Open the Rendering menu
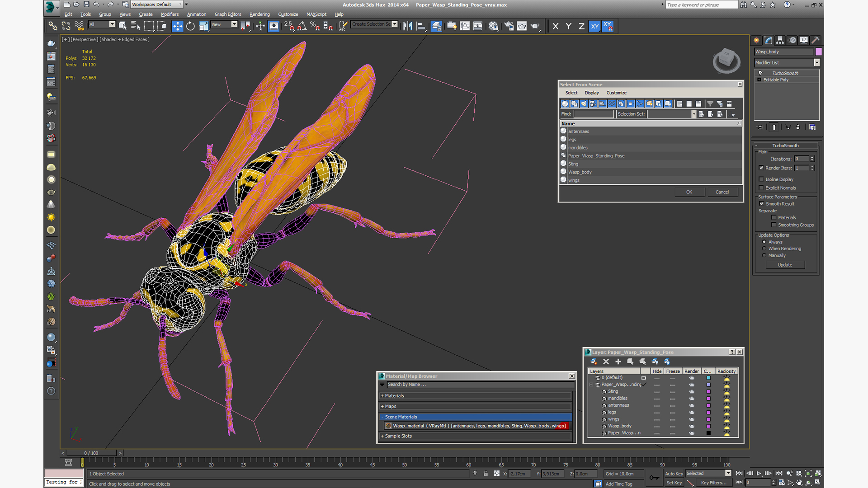This screenshot has width=868, height=488. point(259,14)
